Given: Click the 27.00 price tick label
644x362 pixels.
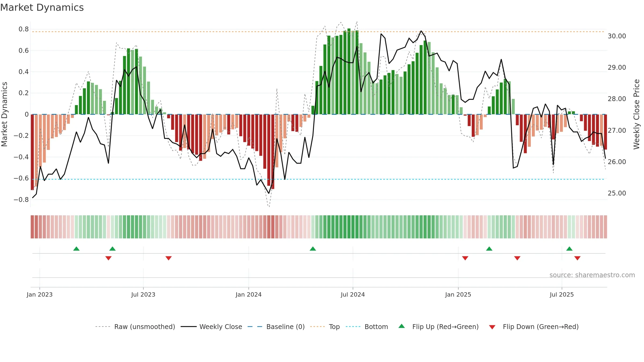Looking at the screenshot, I should click(617, 130).
